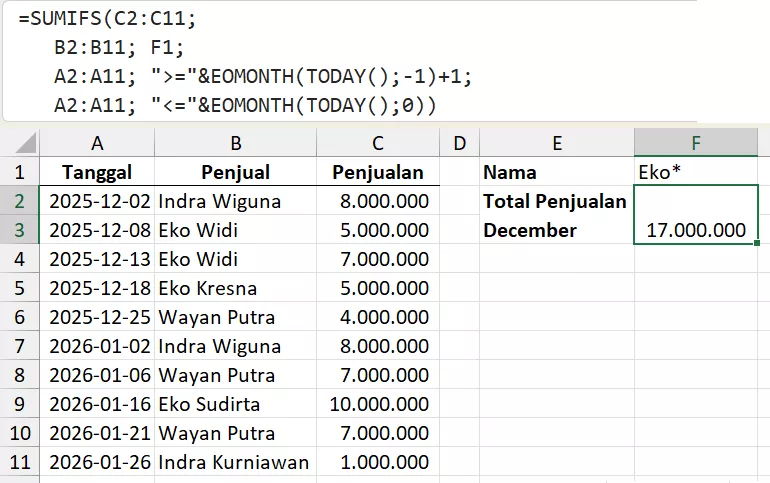Select Wayan Putra in row 10

coord(236,432)
